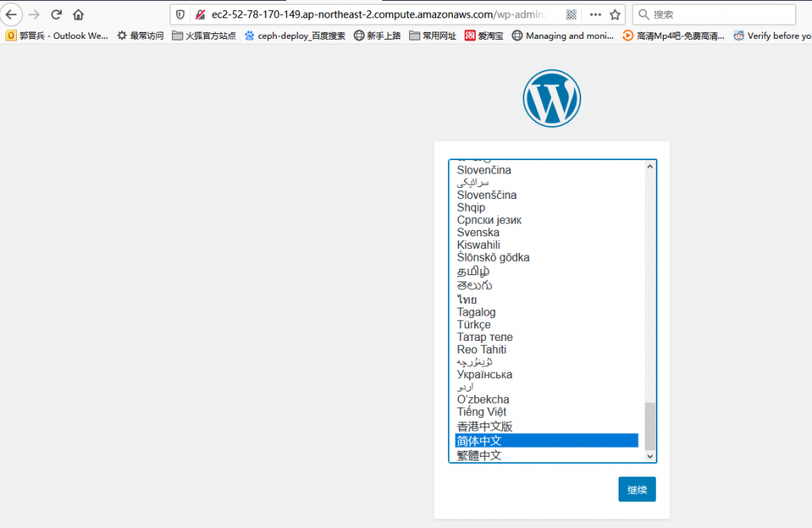Click the 继续 continue button

pos(637,489)
